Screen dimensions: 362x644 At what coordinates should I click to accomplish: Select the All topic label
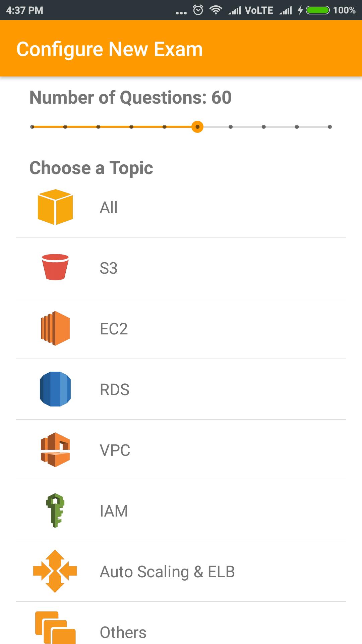[109, 207]
